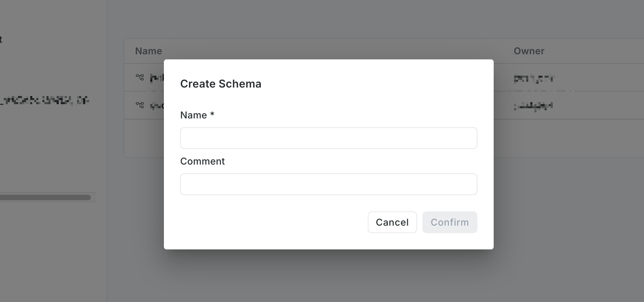Select the owner cell in the first row
This screenshot has height=302, width=644.
point(533,79)
